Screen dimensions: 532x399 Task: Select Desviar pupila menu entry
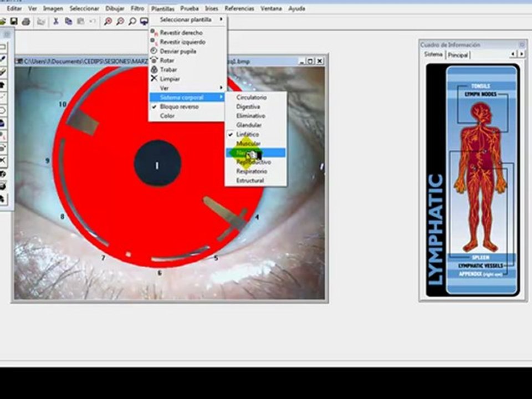point(178,51)
